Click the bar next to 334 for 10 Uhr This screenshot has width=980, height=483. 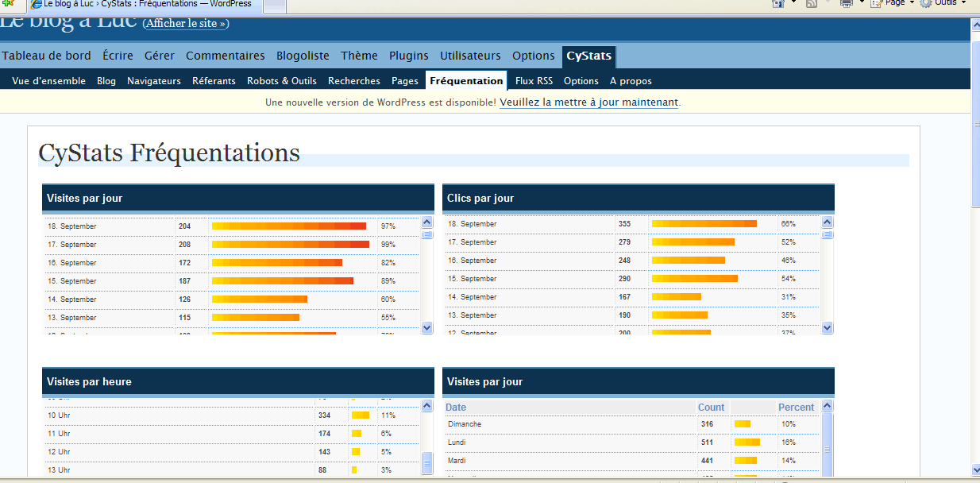pyautogui.click(x=361, y=415)
